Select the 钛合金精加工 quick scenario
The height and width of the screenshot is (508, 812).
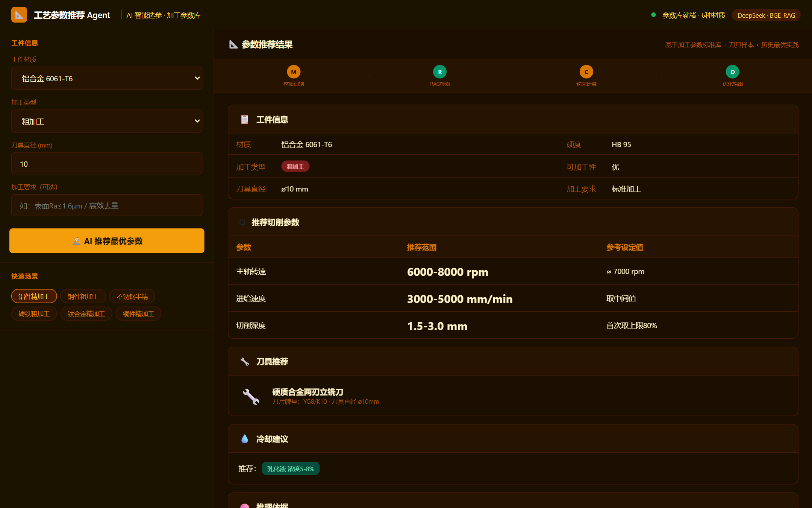[86, 313]
